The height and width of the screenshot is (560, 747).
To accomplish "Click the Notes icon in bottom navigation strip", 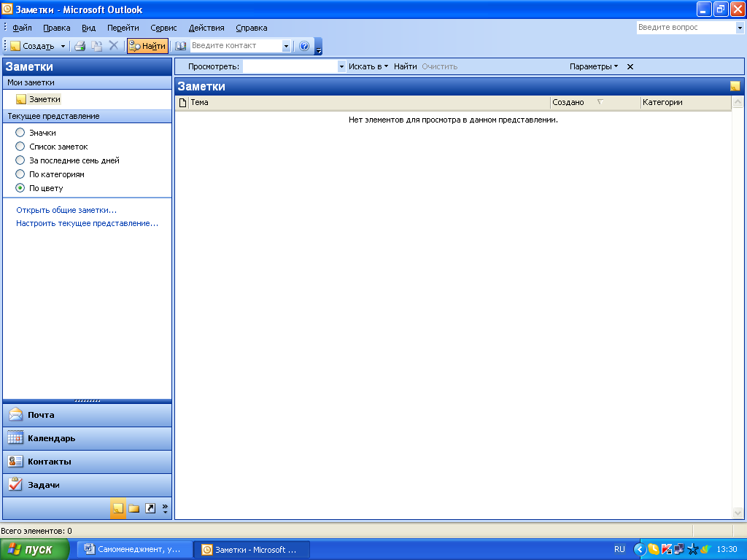I will click(118, 508).
